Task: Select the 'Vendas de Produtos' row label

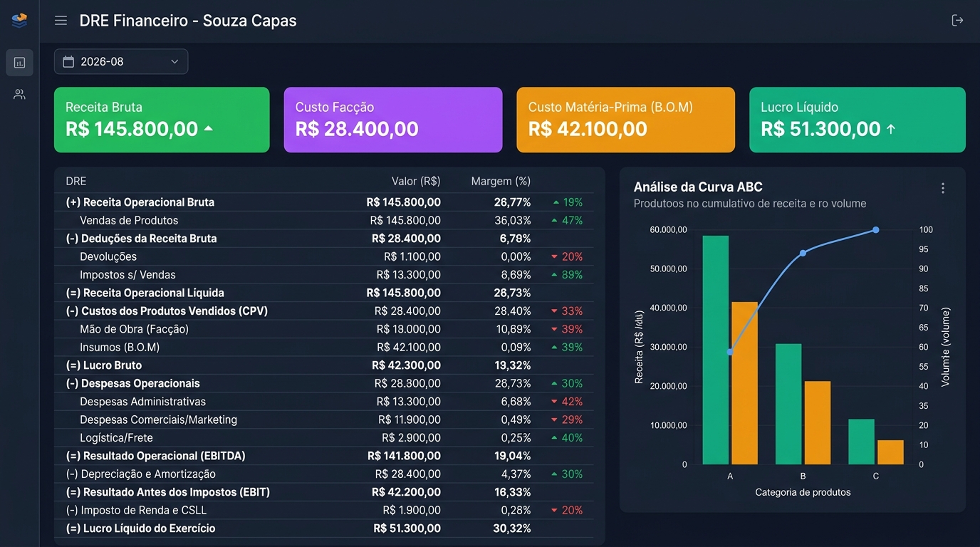Action: tap(129, 221)
